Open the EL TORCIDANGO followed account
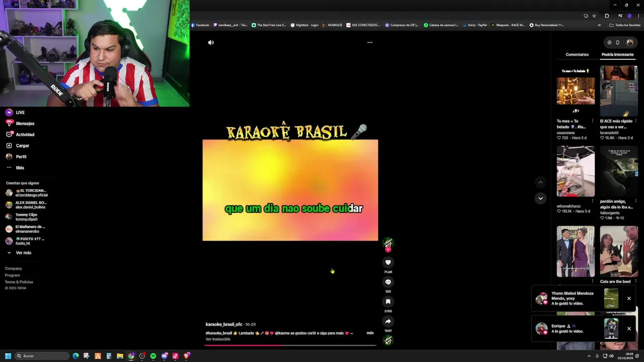The width and height of the screenshot is (644, 362). (x=27, y=193)
